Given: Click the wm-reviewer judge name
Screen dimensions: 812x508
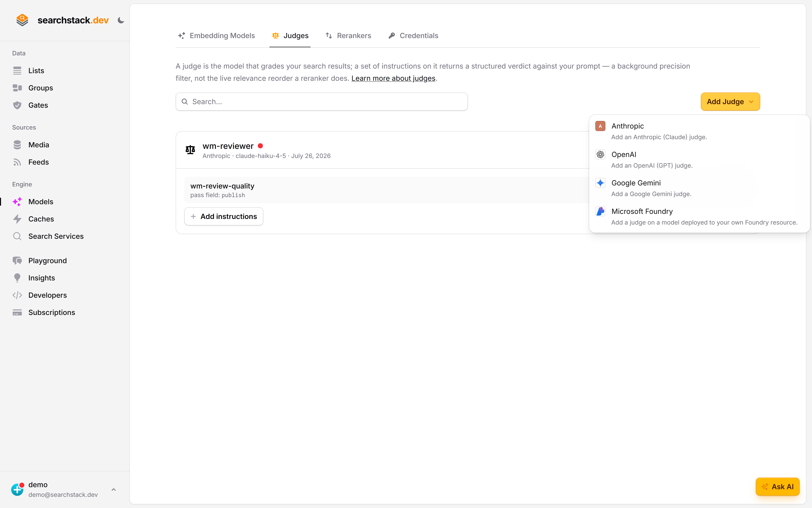Looking at the screenshot, I should [228, 146].
